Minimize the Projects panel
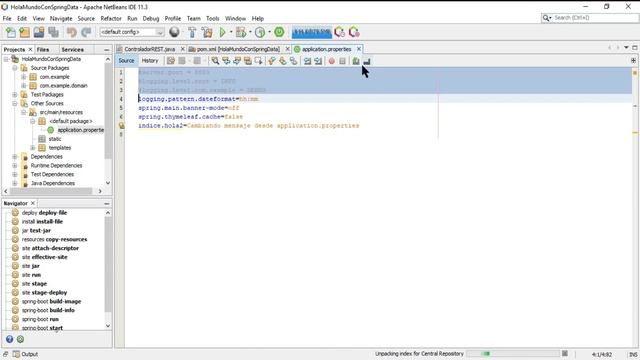640x360 pixels. click(107, 49)
